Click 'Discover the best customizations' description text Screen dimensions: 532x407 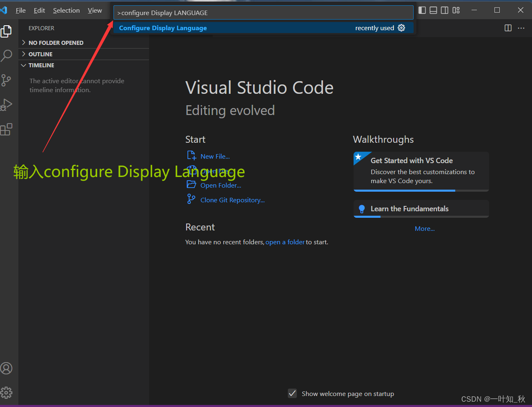(423, 176)
